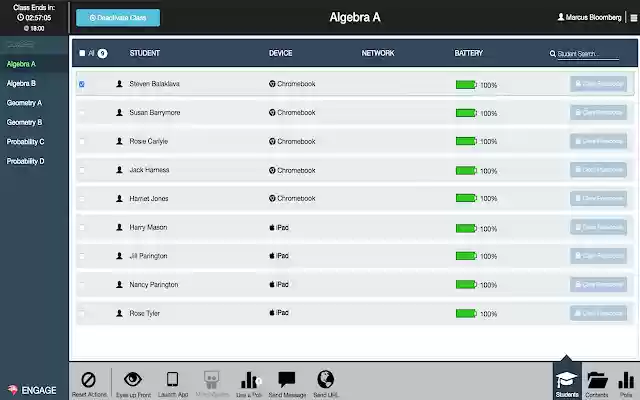Screen dimensions: 640x400
Task: Open Send Message speech bubble icon
Action: (287, 379)
